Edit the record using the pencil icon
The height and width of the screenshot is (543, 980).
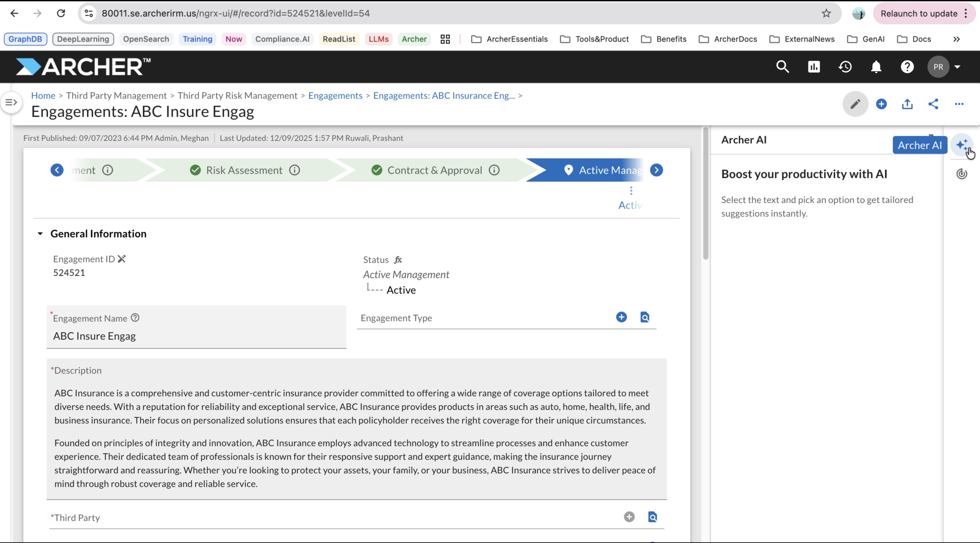(x=855, y=104)
